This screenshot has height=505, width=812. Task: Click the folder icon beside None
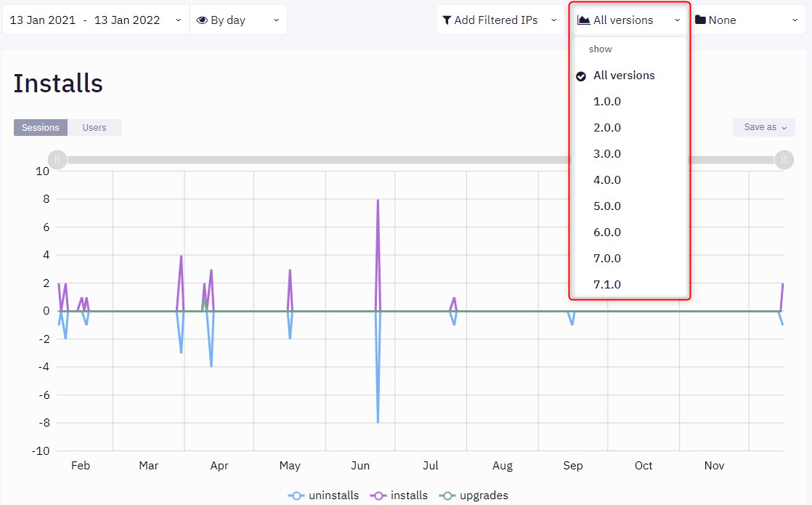pyautogui.click(x=700, y=20)
